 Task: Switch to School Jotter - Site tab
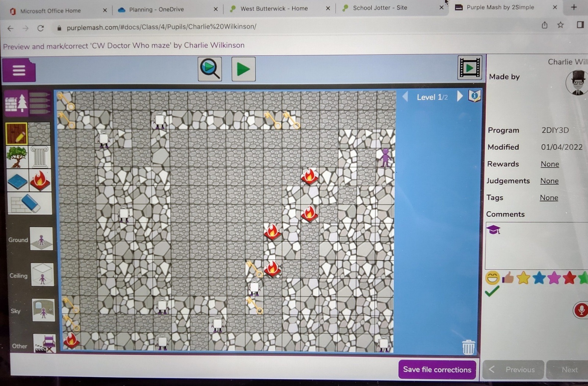(380, 8)
